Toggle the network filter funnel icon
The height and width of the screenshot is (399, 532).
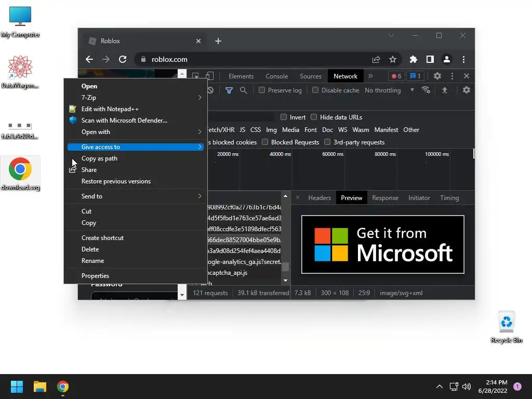point(229,90)
